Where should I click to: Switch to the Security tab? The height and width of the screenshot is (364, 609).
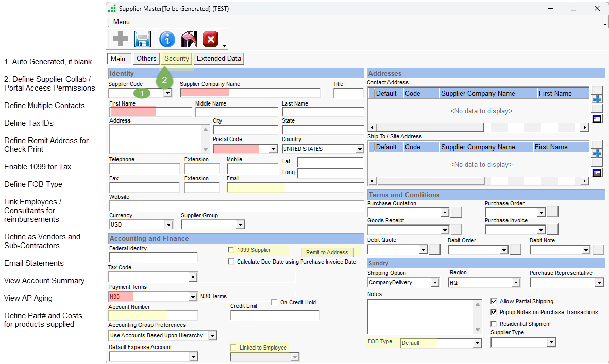(176, 59)
